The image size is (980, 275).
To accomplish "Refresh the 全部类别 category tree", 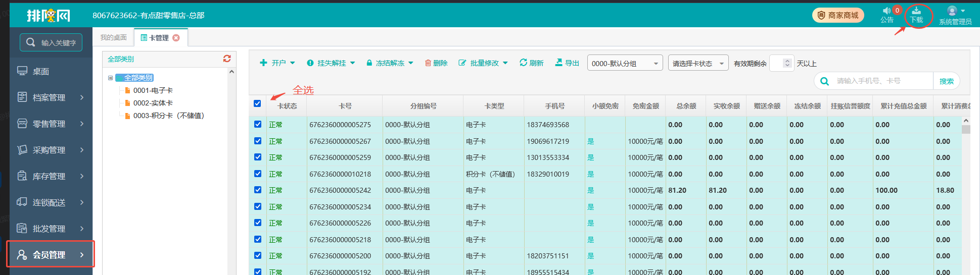I will point(227,59).
